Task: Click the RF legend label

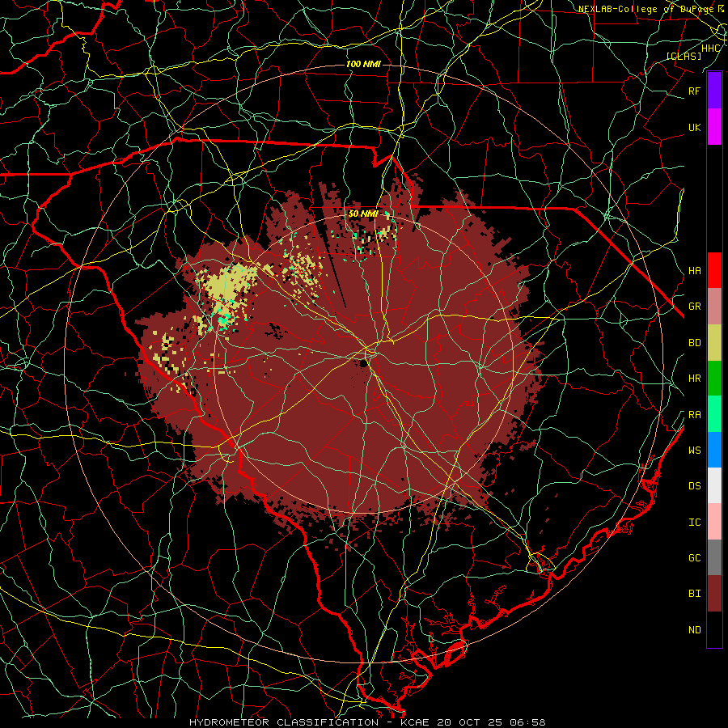Action: click(x=694, y=91)
